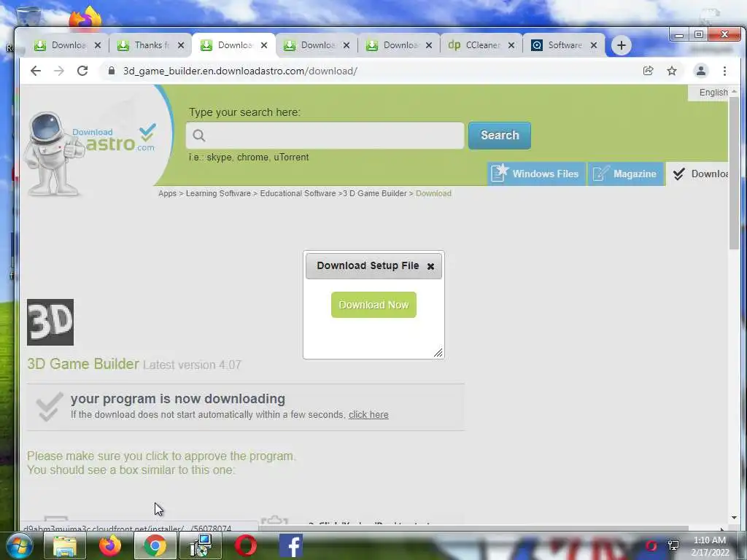Open Opera browser from taskbar
Screen dimensions: 747x560
click(245, 545)
